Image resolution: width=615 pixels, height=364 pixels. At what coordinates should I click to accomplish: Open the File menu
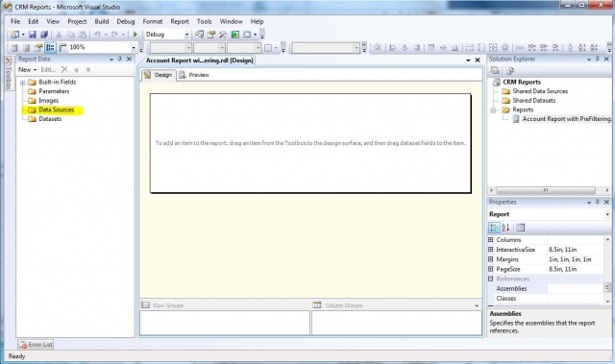point(15,21)
